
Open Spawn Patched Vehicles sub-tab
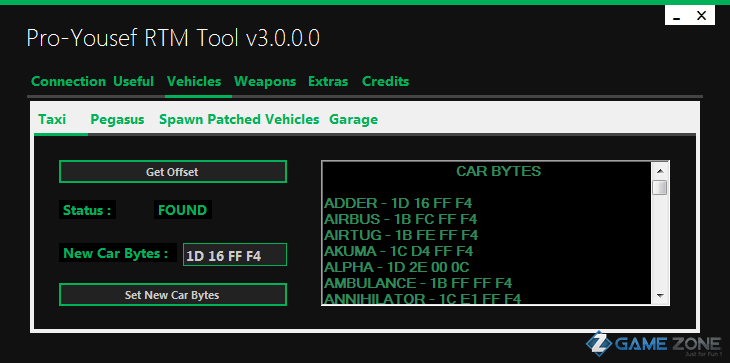point(239,120)
